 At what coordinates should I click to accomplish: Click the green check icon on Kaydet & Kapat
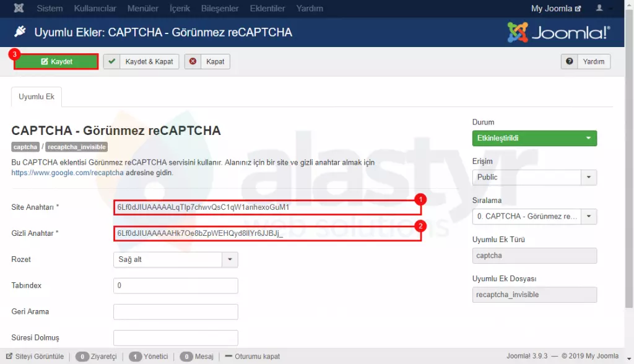pyautogui.click(x=112, y=61)
